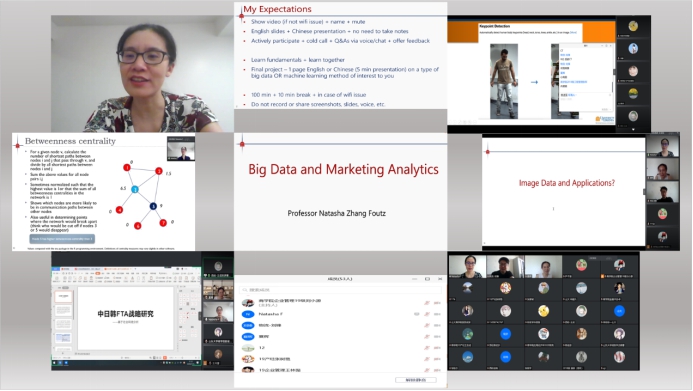
Task: Select the woman's video tile in gallery top-left
Action: [468, 266]
